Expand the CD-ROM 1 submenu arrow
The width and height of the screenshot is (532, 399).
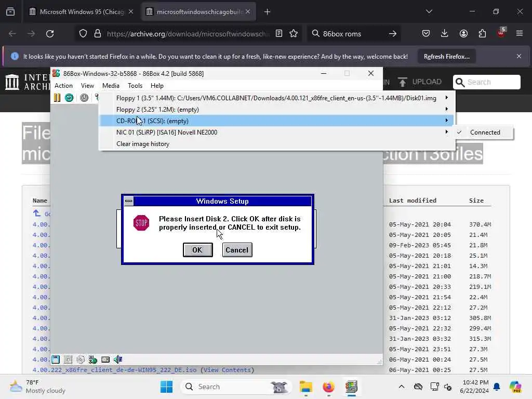tap(446, 121)
